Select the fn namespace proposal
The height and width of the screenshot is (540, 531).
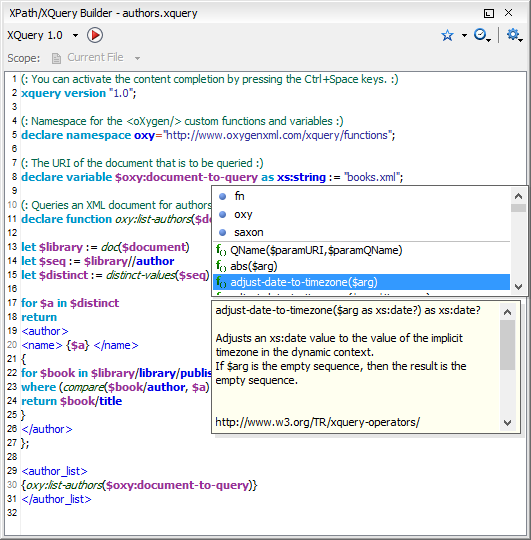tap(362, 196)
